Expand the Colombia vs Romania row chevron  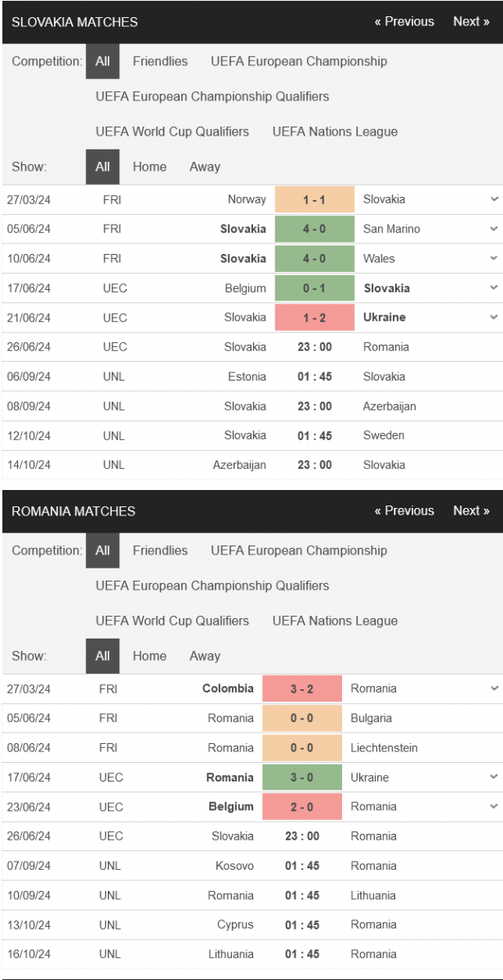point(494,688)
